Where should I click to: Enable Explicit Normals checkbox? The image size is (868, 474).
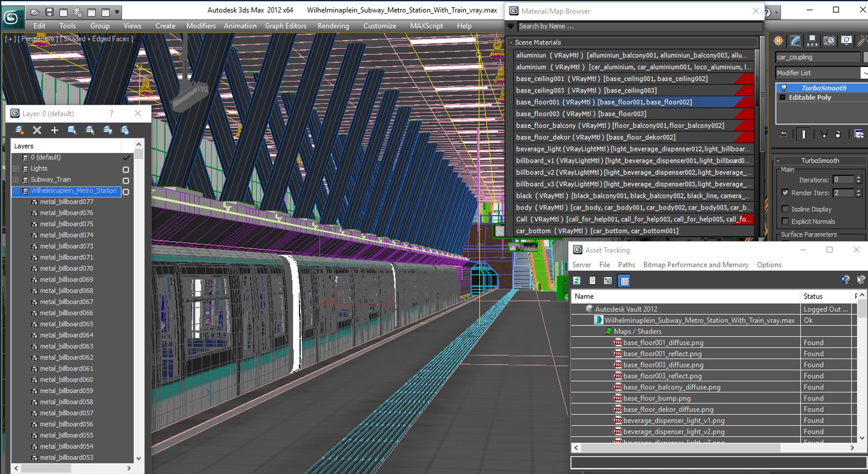[785, 221]
